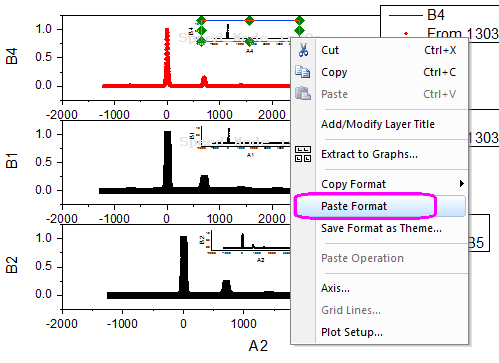Viewport: 499px width, 363px height.
Task: Click the 0.0 tick label on B2 axis
Action: [44, 294]
